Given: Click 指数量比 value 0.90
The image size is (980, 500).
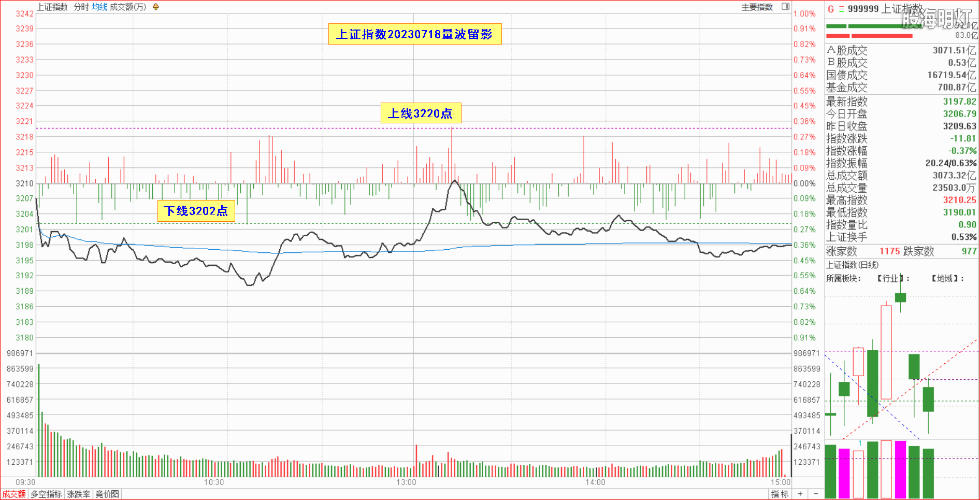Looking at the screenshot, I should click(x=967, y=225).
